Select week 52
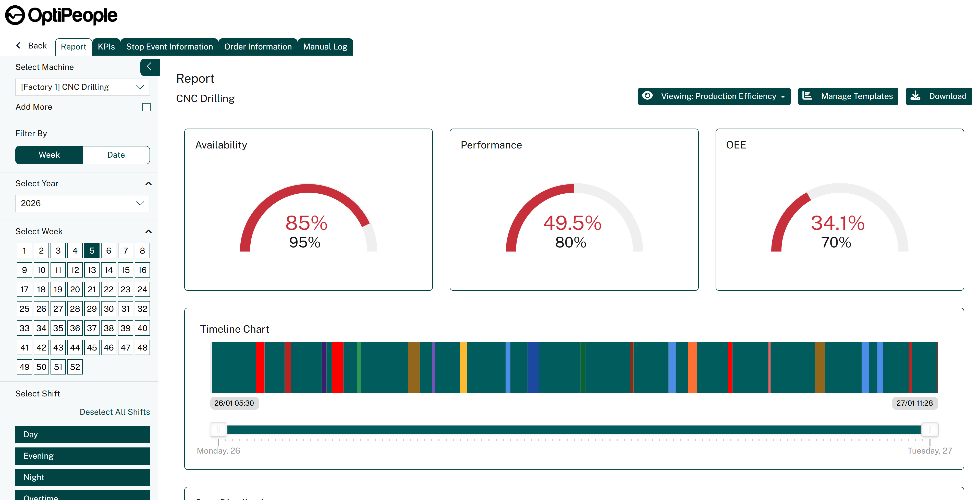This screenshot has height=500, width=980. click(75, 367)
